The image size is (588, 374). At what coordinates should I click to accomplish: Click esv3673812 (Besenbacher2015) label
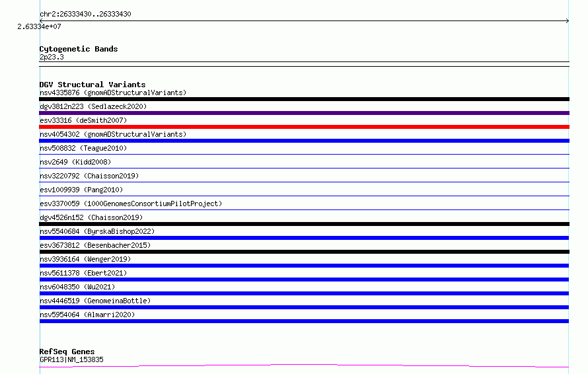point(95,245)
